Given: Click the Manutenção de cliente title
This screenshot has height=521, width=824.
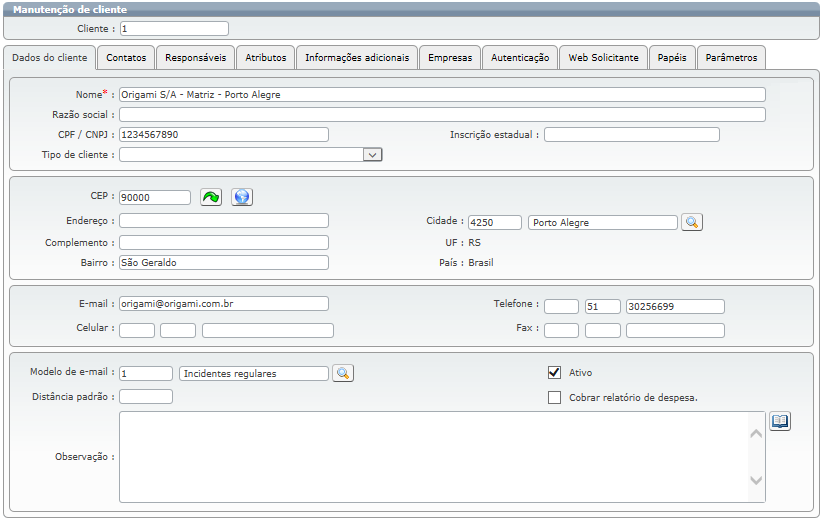Looking at the screenshot, I should click(70, 9).
